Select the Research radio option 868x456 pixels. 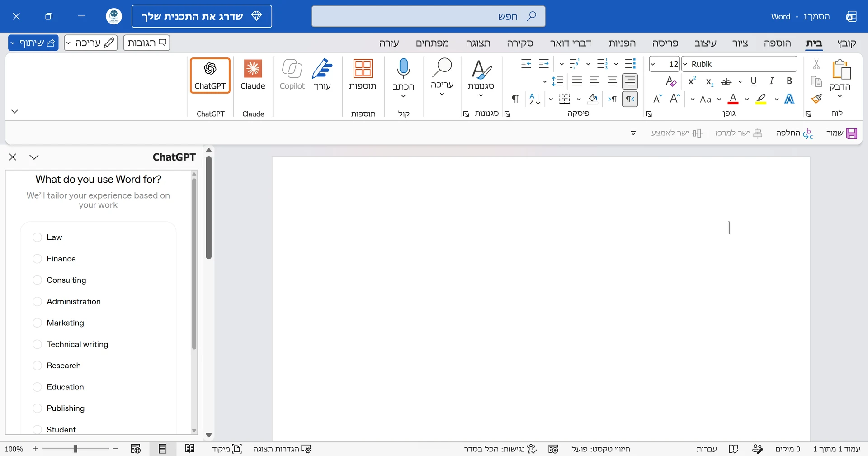(38, 366)
